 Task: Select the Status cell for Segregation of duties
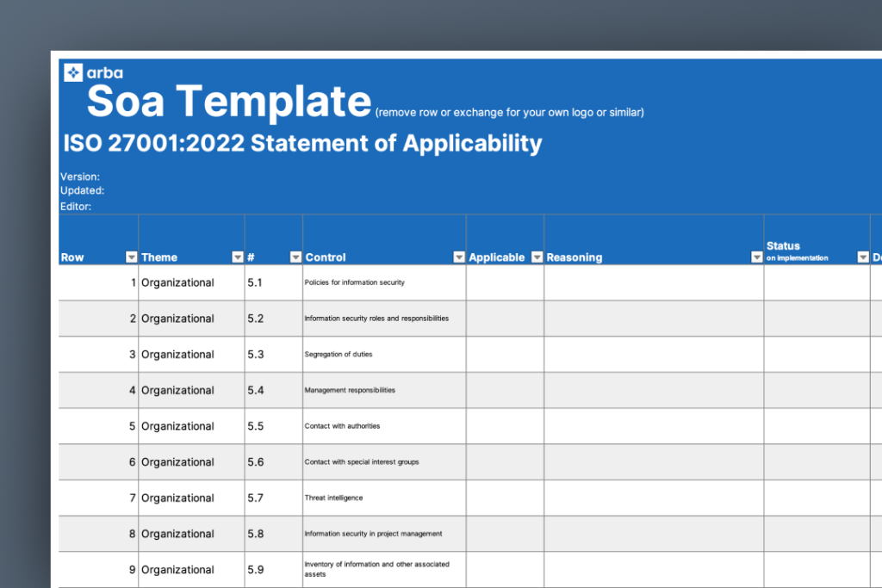[817, 354]
